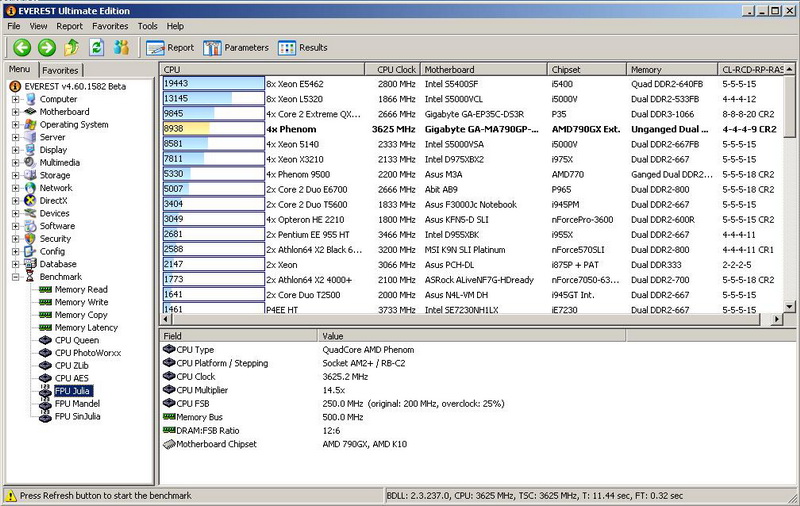The height and width of the screenshot is (506, 800).
Task: Expand the Network tree node
Action: (15, 188)
